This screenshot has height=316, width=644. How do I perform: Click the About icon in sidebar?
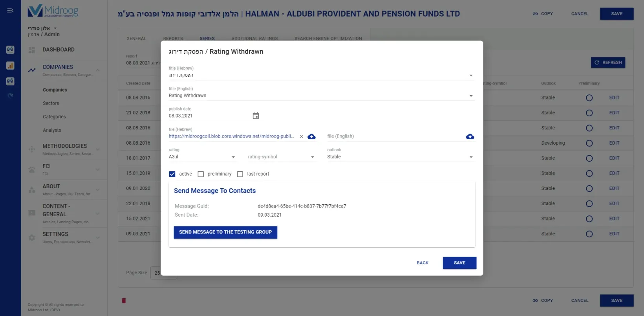(32, 190)
